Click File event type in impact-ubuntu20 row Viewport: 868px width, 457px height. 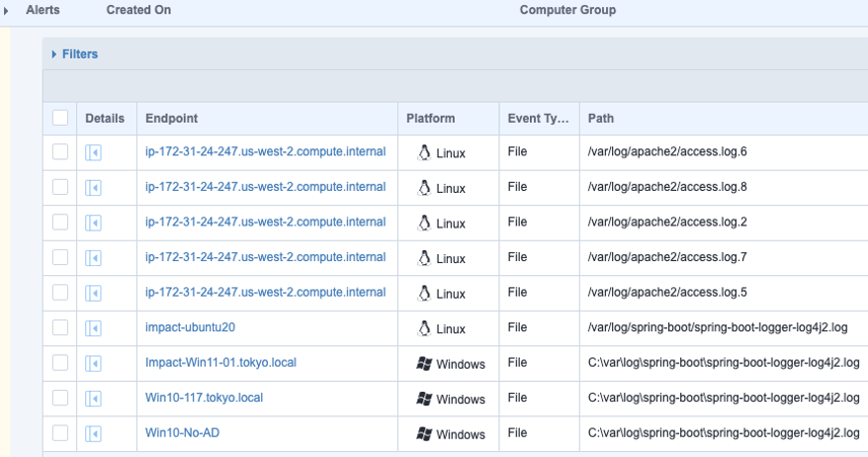pos(517,327)
